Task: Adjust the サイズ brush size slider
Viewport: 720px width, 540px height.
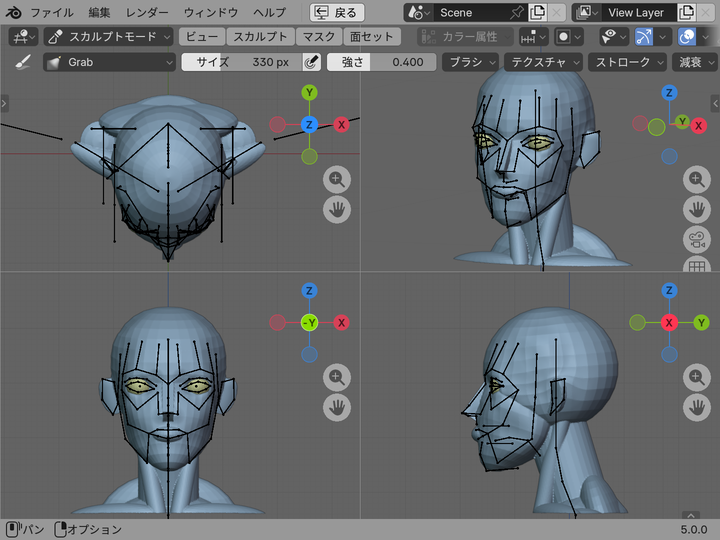Action: click(242, 62)
